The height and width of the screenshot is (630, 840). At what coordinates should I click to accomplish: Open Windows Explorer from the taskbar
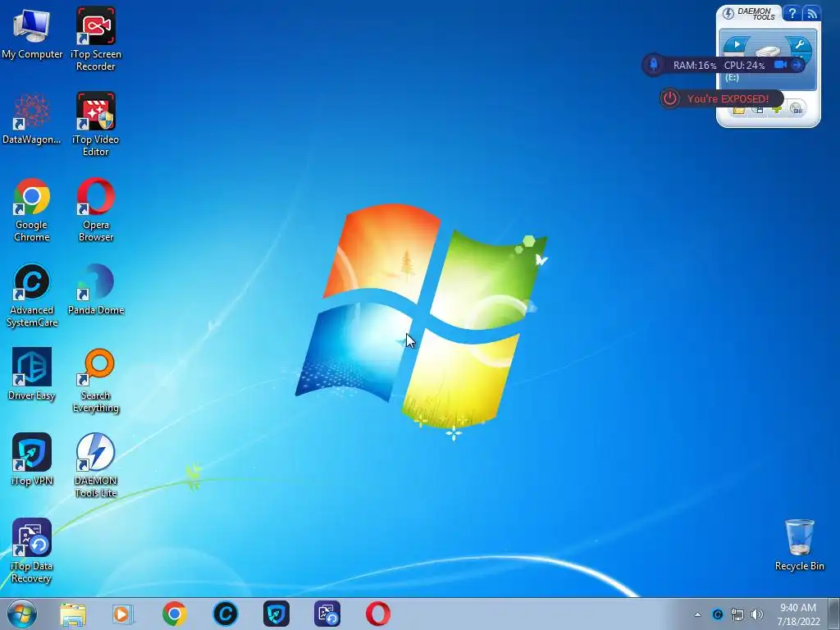72,614
